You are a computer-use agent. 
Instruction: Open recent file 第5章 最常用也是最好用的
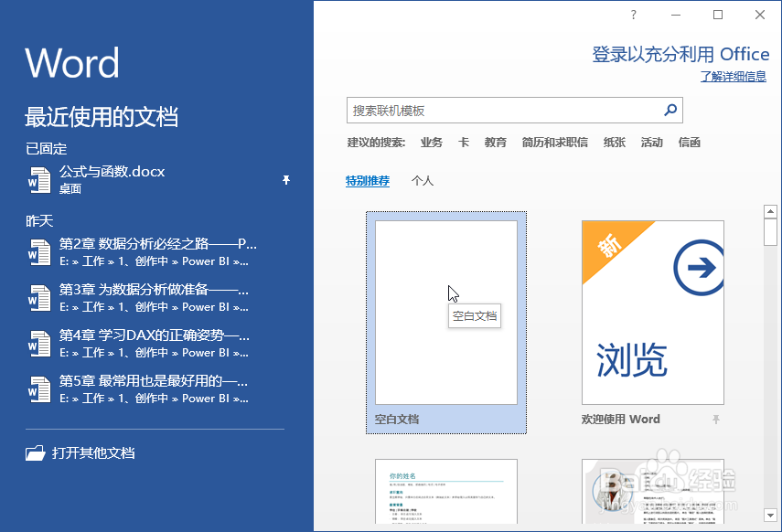coord(157,389)
